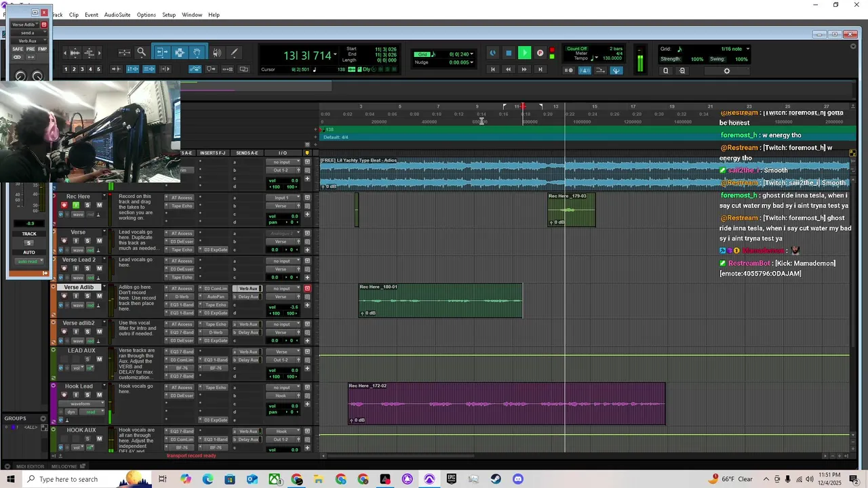Screen dimensions: 868x488
Task: Open the Clip menu
Action: (x=73, y=15)
